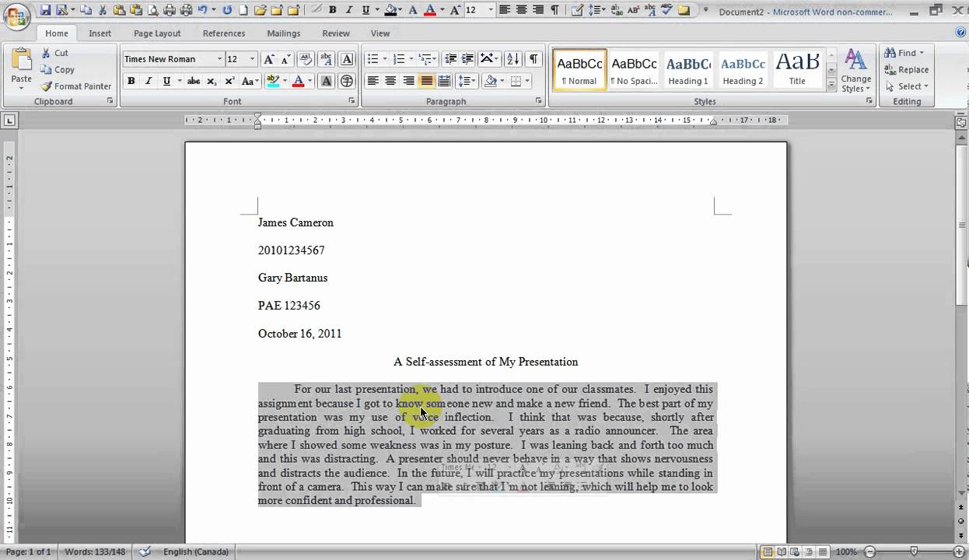Click the ribbon font color button
The height and width of the screenshot is (560, 969).
point(298,81)
